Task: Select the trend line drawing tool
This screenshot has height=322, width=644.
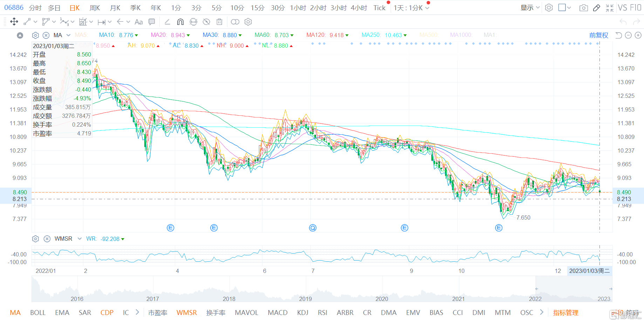Action: click(x=27, y=22)
